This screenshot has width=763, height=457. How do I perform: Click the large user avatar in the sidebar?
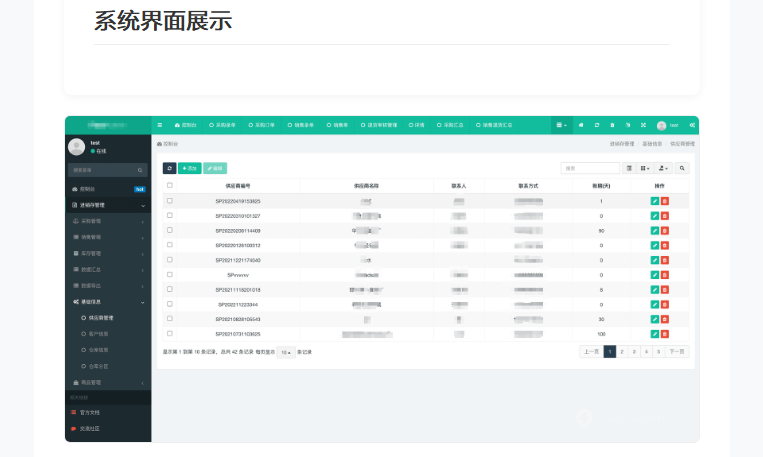76,147
